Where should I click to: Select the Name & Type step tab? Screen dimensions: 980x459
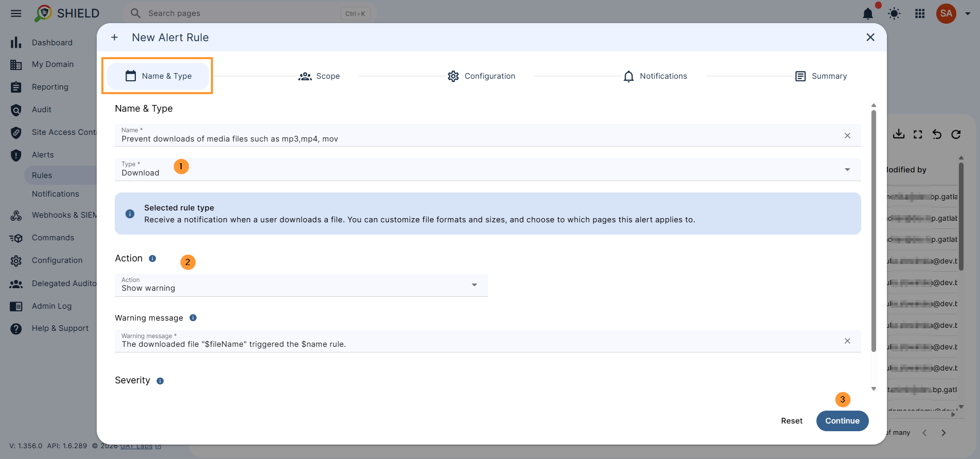[x=158, y=76]
